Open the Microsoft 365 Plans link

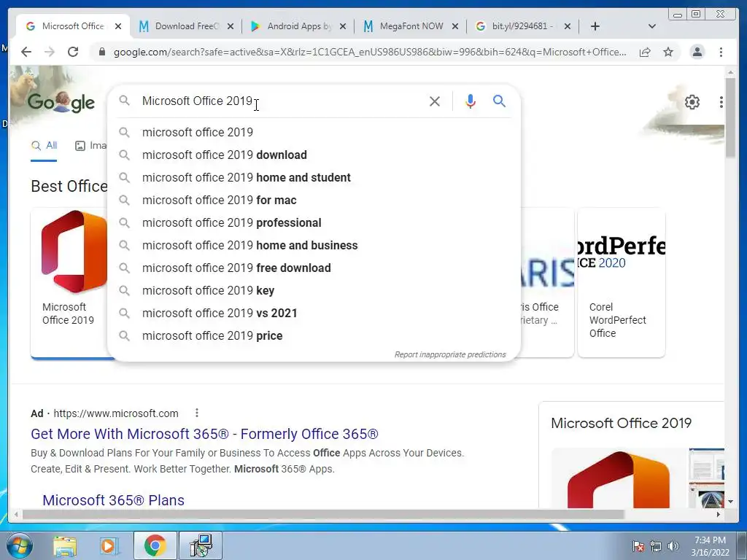(x=113, y=500)
